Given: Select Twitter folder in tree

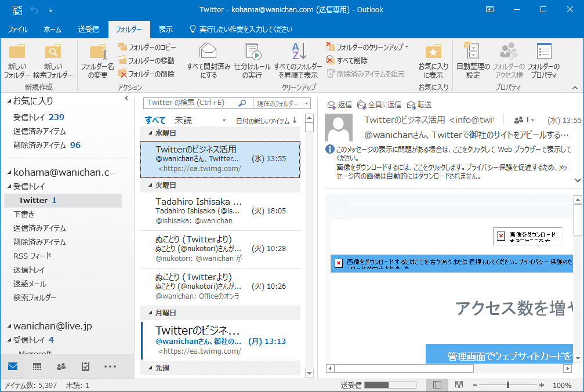Looking at the screenshot, I should coord(63,200).
